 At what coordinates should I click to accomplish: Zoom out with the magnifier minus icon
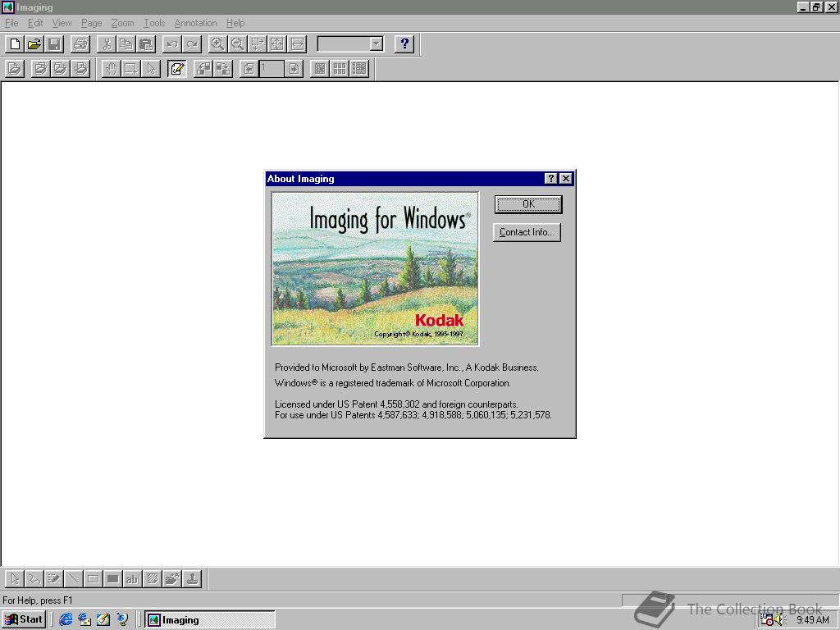pyautogui.click(x=237, y=44)
